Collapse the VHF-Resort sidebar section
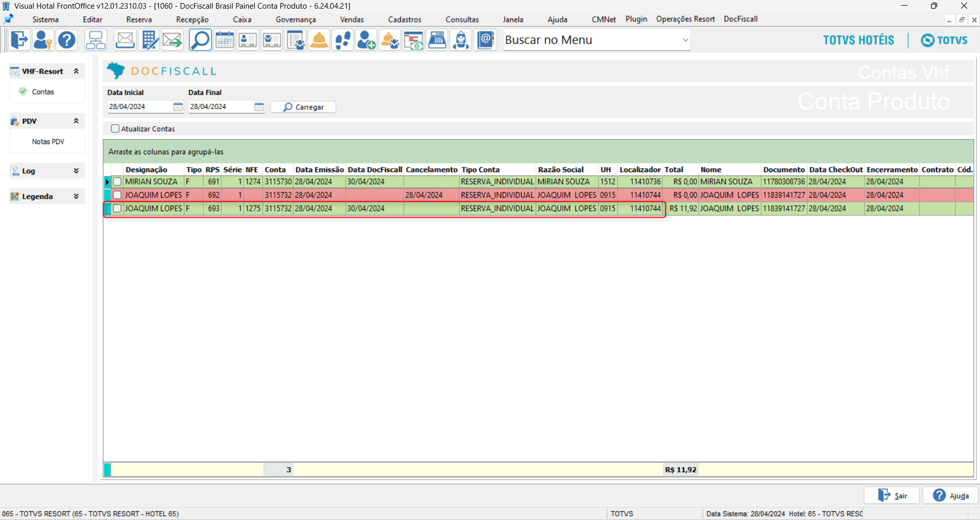The image size is (980, 520). click(x=76, y=71)
